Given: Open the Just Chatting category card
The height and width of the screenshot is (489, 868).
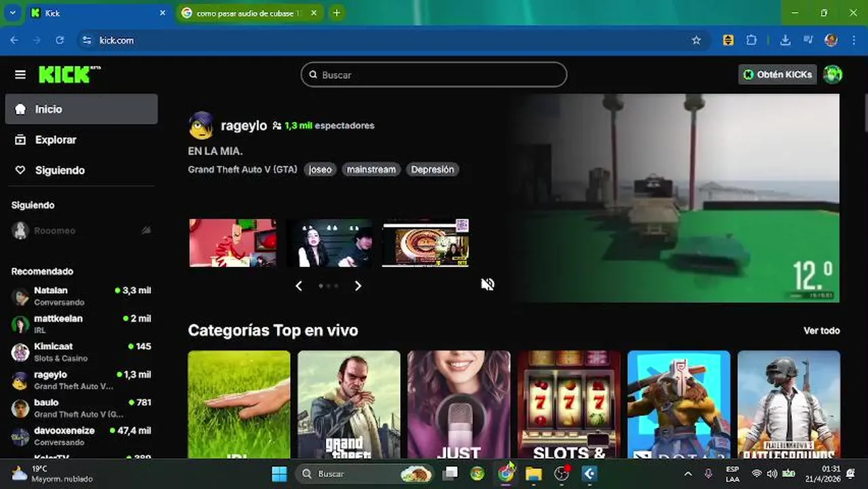Looking at the screenshot, I should coord(458,405).
